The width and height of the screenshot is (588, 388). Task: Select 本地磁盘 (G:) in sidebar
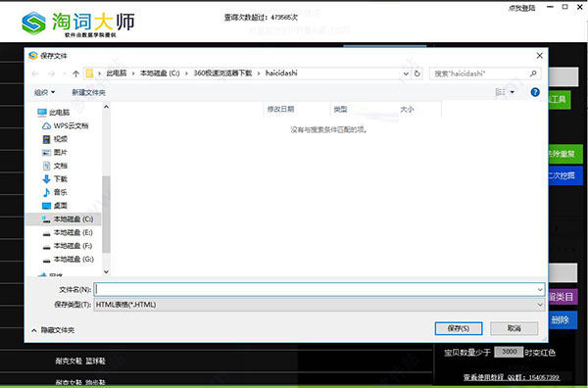pyautogui.click(x=68, y=260)
